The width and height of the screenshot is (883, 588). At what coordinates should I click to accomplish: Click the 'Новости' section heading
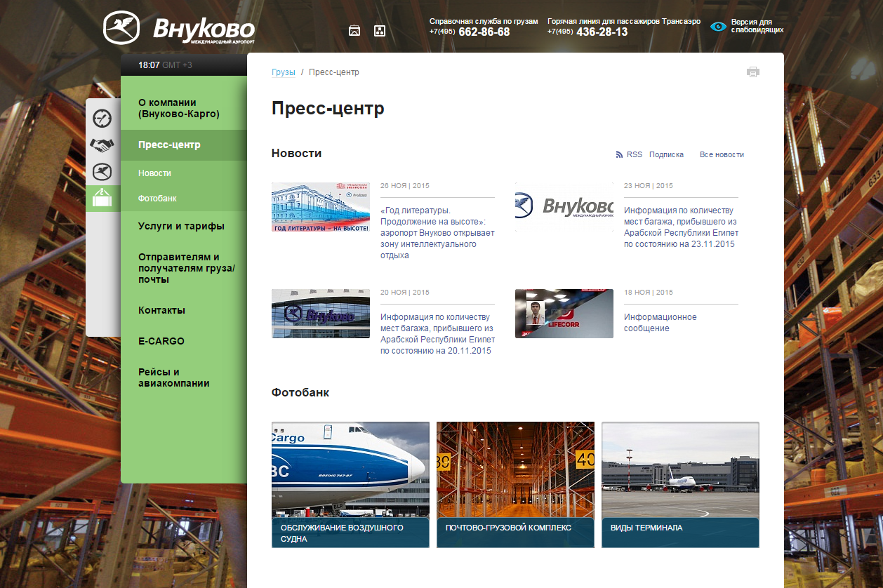[x=296, y=153]
